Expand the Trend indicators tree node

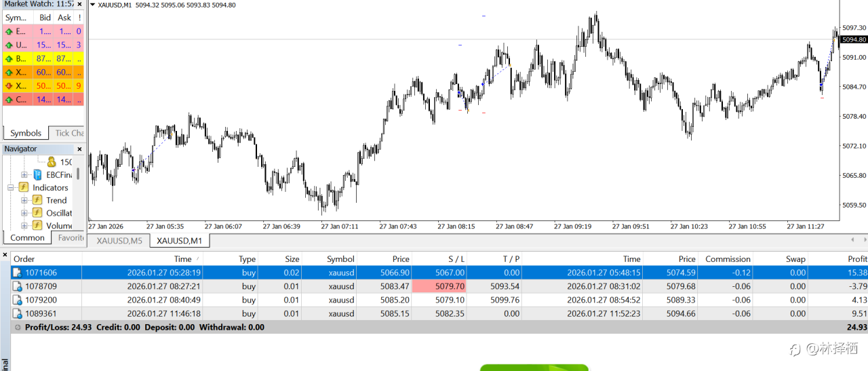point(24,200)
